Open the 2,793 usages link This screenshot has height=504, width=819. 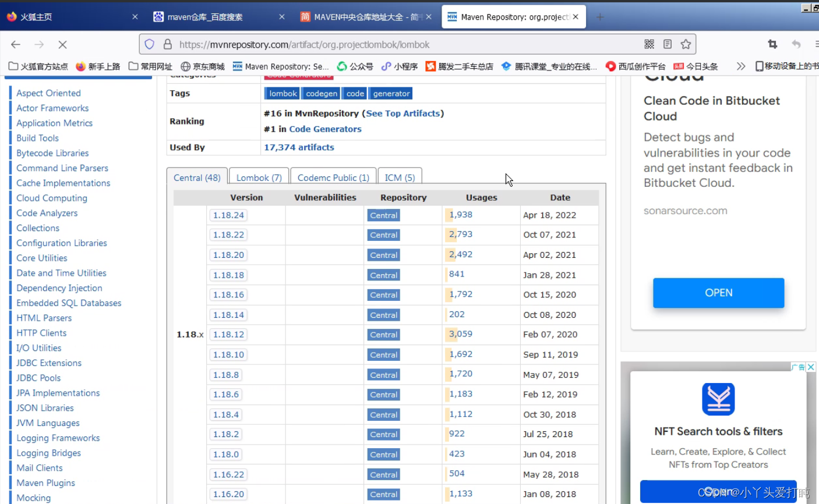coord(461,234)
